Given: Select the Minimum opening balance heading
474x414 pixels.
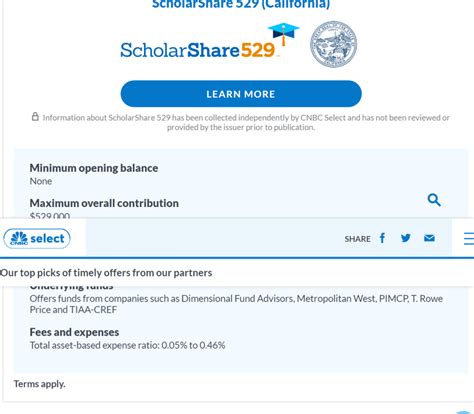Looking at the screenshot, I should point(94,168).
